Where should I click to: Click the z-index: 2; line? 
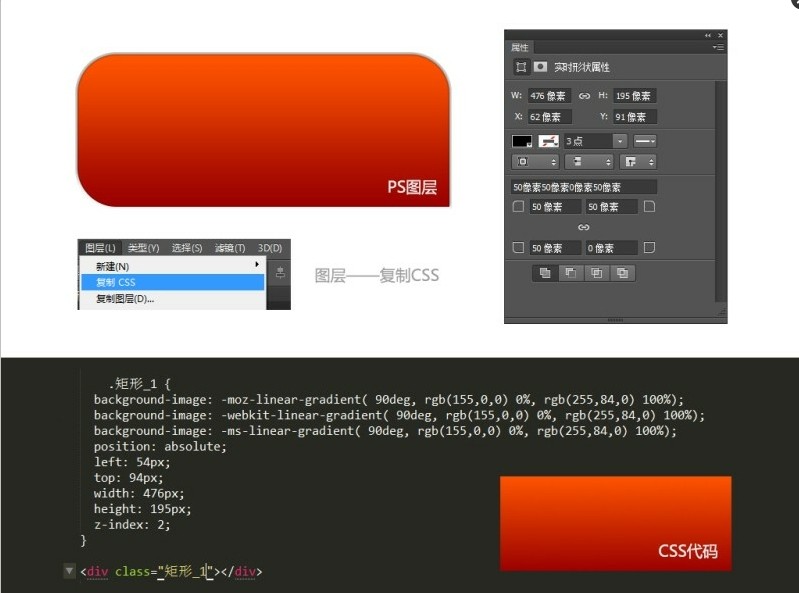(131, 525)
